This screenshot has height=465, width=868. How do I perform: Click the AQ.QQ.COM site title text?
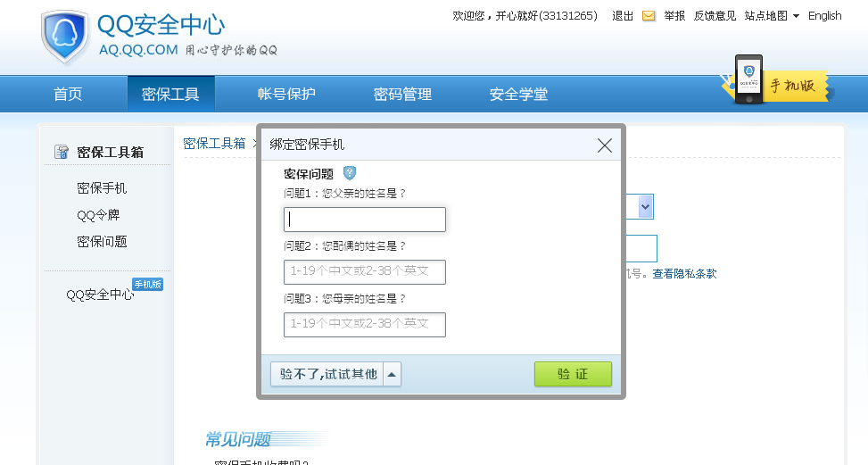click(x=138, y=50)
